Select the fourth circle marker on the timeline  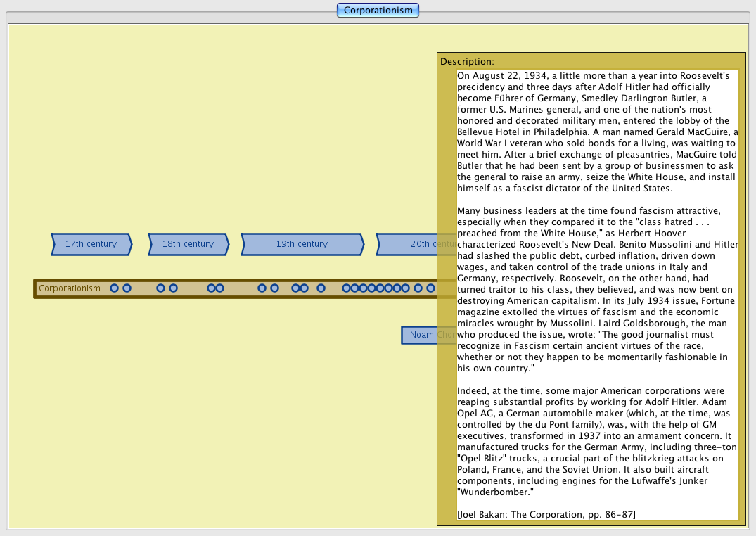pos(173,288)
